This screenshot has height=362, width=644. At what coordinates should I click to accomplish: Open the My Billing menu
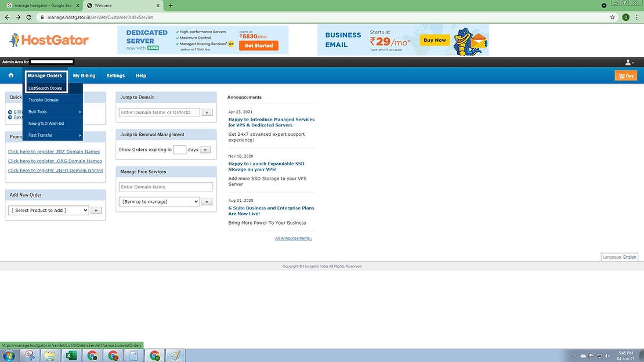point(84,76)
